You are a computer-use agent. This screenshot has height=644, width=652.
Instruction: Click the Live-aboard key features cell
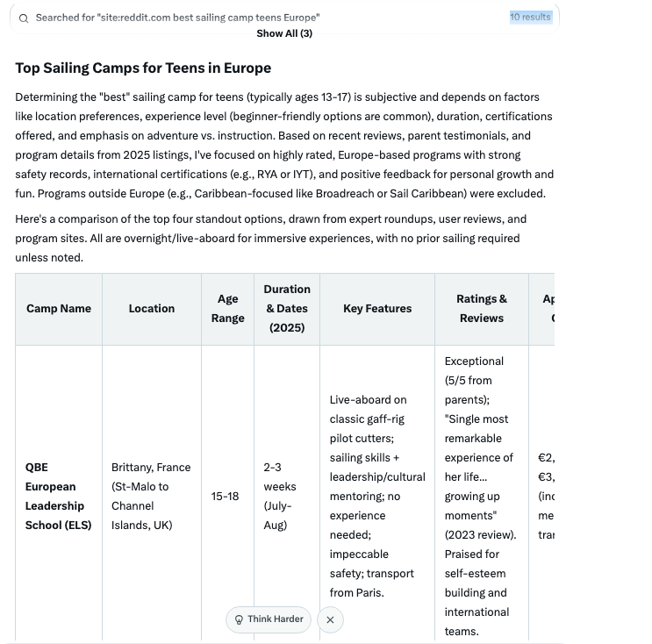coord(377,497)
